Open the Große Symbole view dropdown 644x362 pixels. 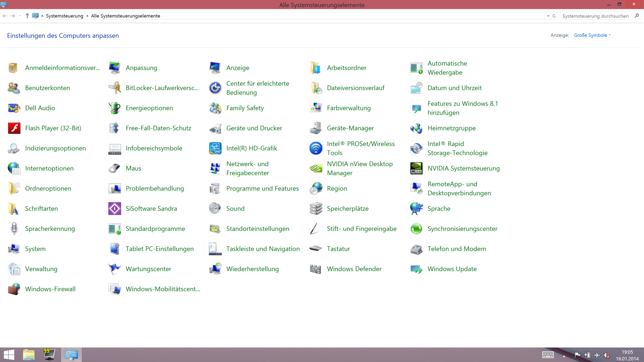tap(592, 35)
